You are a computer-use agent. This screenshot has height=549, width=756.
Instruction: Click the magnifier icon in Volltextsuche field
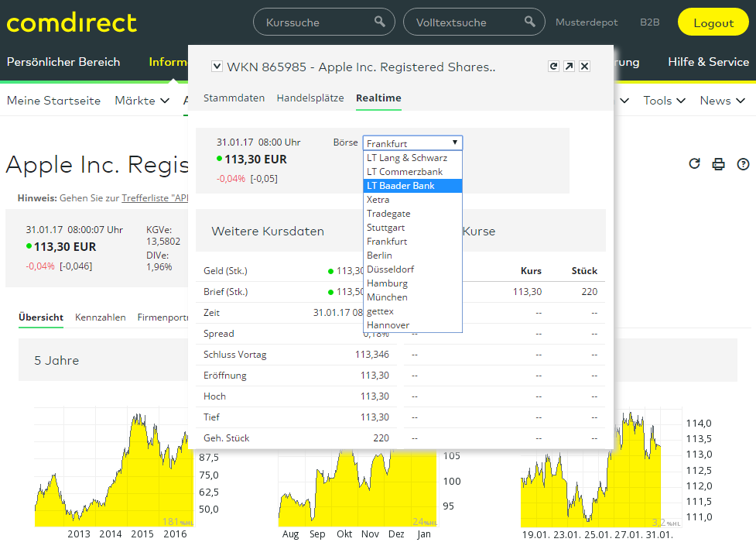530,22
